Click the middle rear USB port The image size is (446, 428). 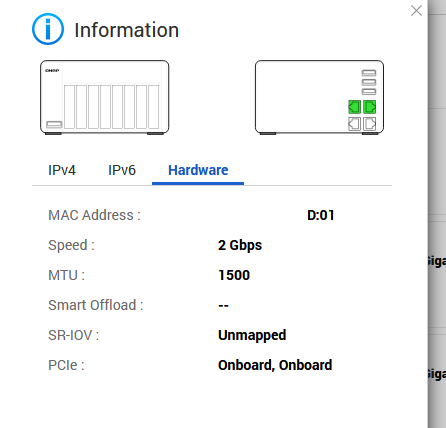point(369,82)
